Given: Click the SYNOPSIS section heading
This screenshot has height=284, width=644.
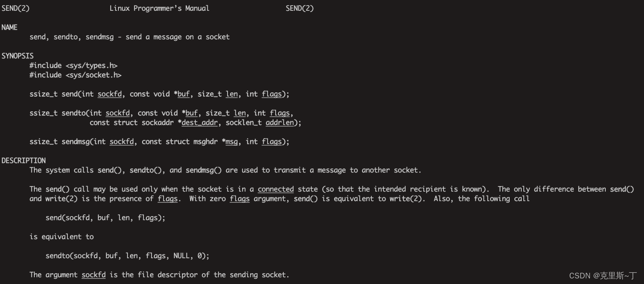Looking at the screenshot, I should coord(18,56).
